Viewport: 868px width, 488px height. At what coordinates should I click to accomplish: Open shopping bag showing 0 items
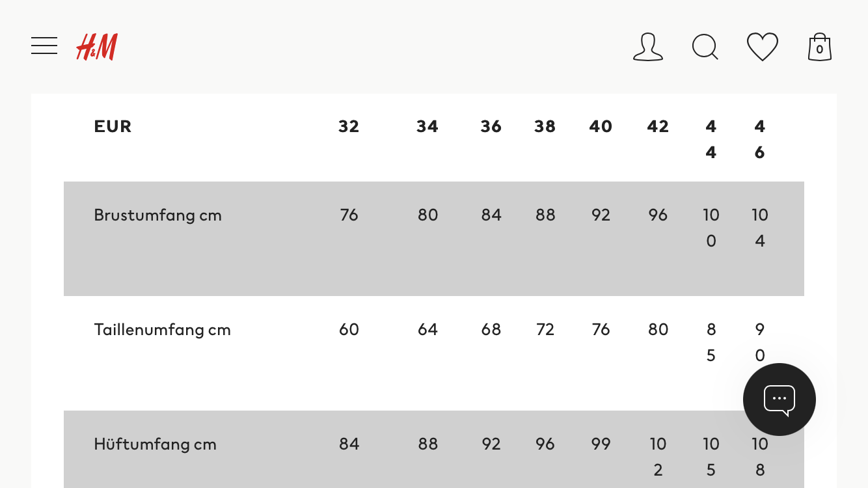click(x=819, y=47)
